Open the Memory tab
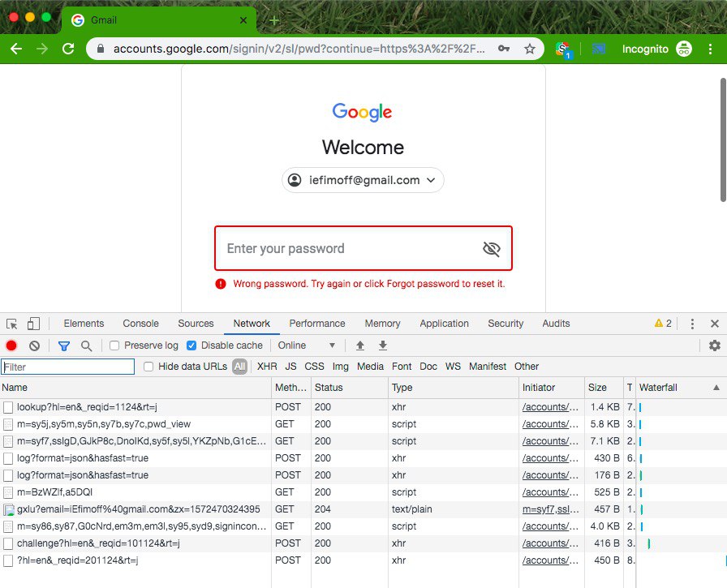This screenshot has width=727, height=588. pos(382,324)
